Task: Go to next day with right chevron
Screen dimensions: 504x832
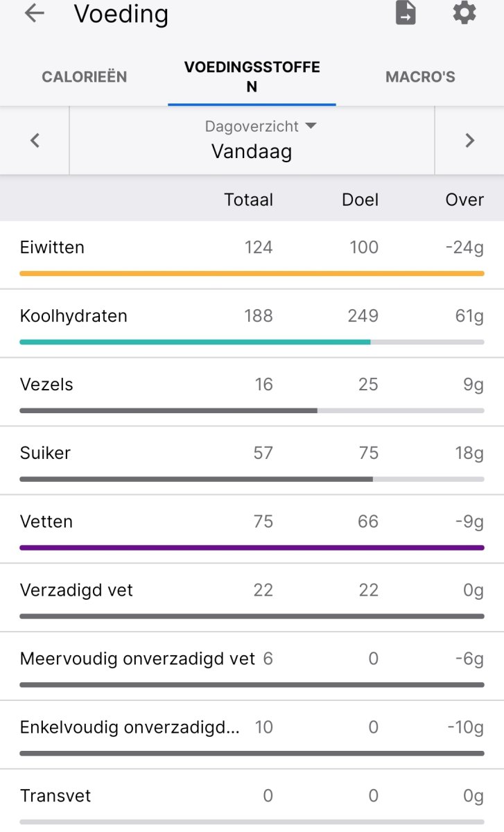Action: point(469,141)
